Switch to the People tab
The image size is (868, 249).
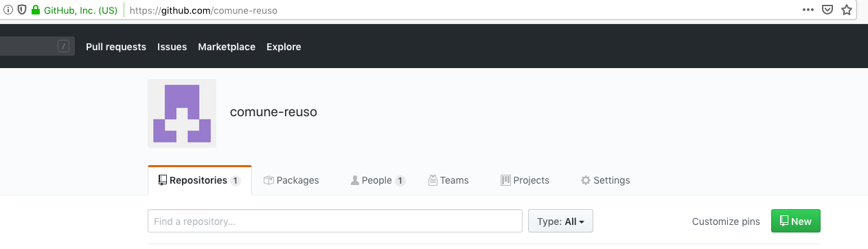click(x=378, y=180)
